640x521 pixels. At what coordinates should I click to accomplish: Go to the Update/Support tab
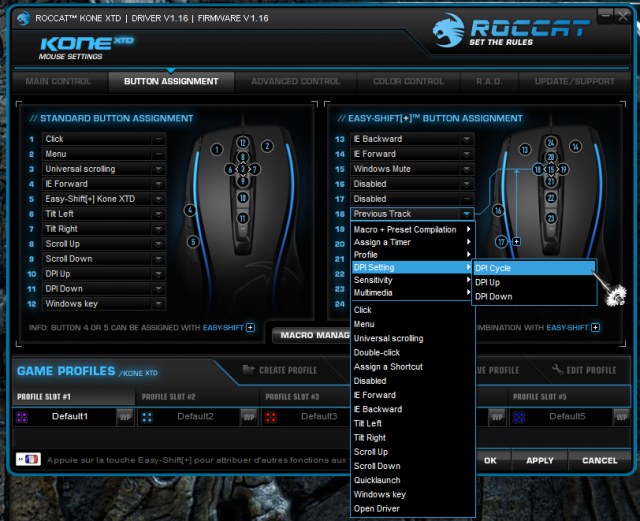click(x=575, y=81)
